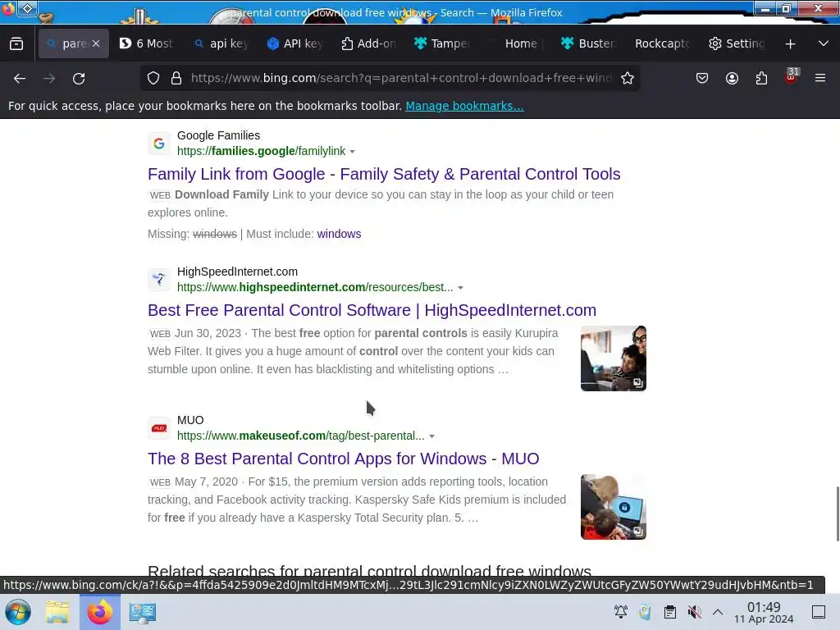Open the MUO result thumbnail image

coord(614,507)
